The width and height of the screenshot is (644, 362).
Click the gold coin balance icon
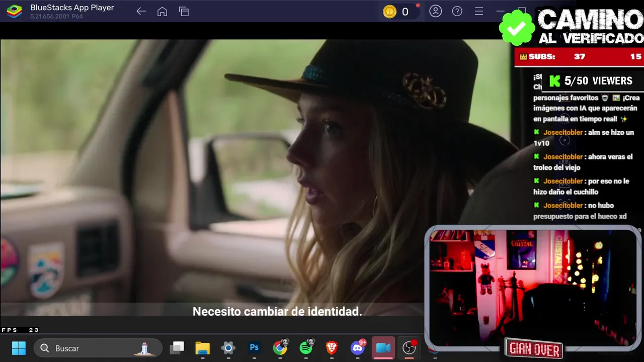[390, 12]
